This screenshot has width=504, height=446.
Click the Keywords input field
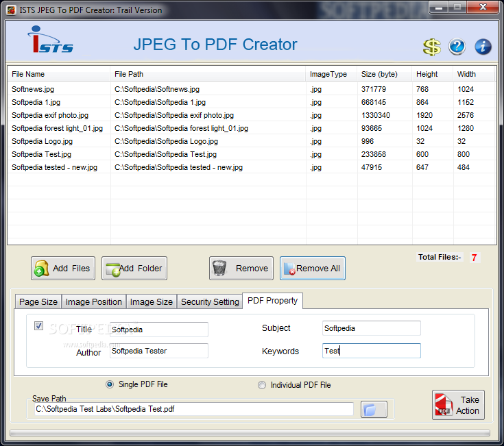pyautogui.click(x=372, y=351)
